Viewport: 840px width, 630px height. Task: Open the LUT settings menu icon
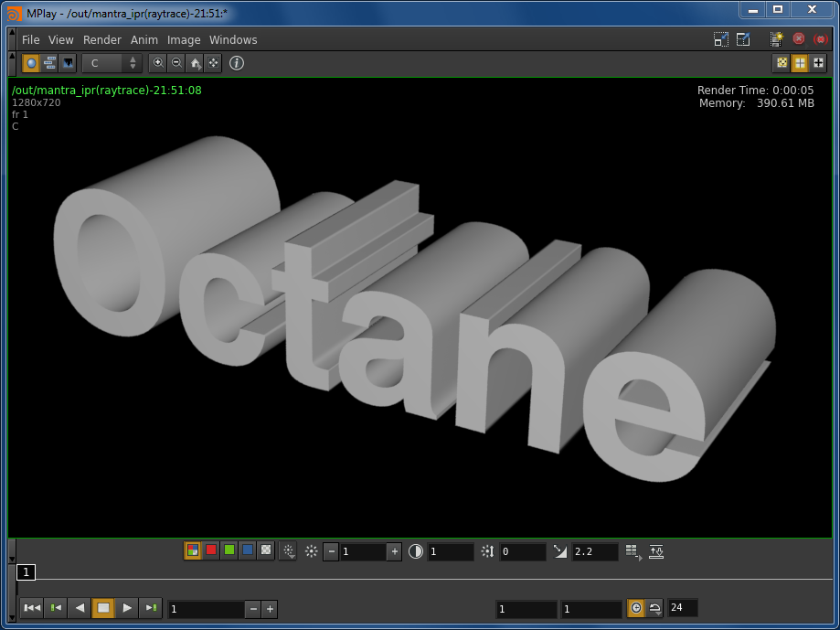[x=633, y=551]
